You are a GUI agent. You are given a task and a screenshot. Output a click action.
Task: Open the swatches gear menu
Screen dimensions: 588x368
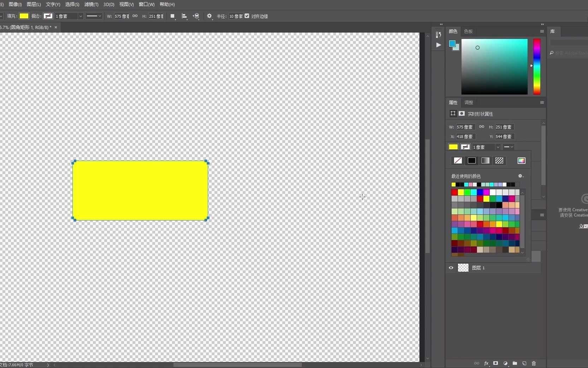tap(521, 176)
